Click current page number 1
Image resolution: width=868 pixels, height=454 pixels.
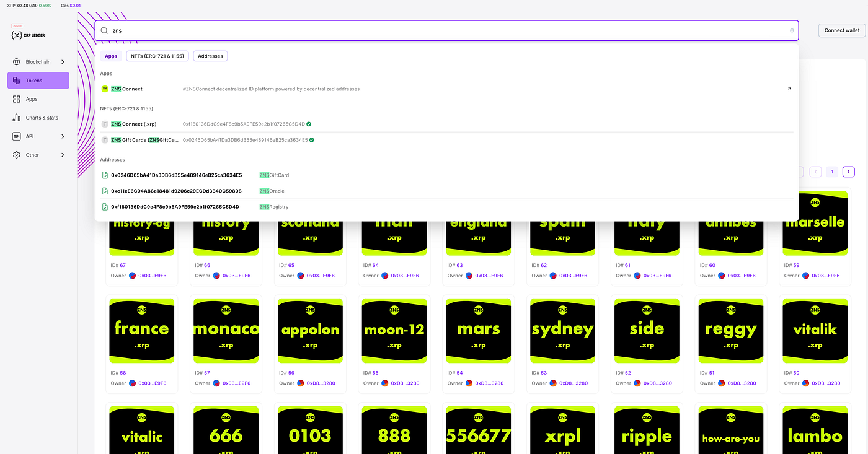pos(832,172)
